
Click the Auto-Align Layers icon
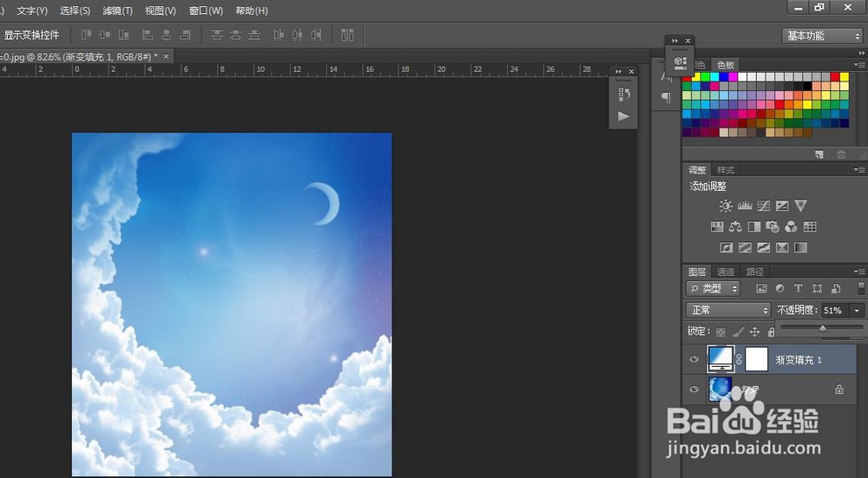(x=347, y=35)
